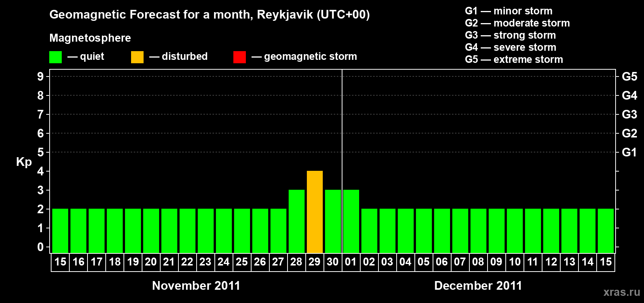Click the date label 25

pos(242,262)
